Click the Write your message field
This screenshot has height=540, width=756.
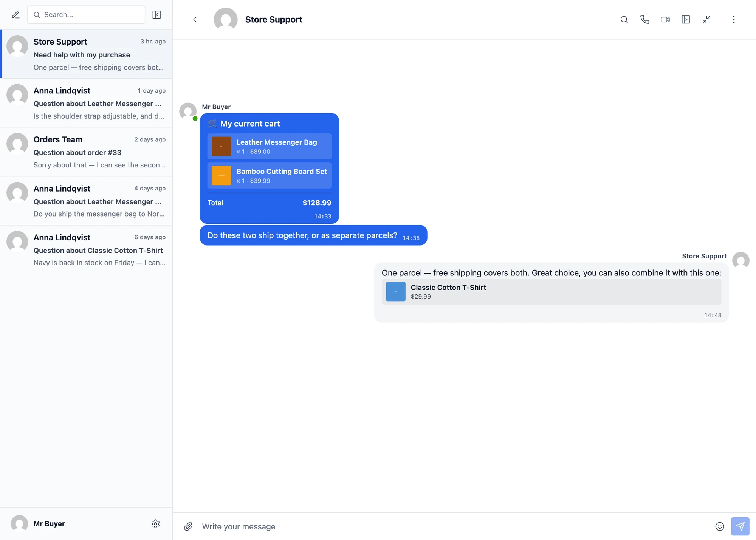point(454,526)
